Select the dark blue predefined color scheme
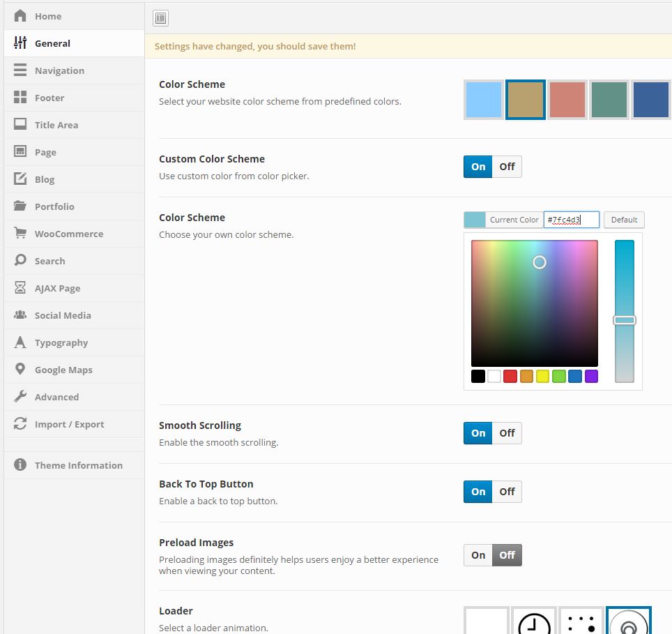 pos(651,100)
